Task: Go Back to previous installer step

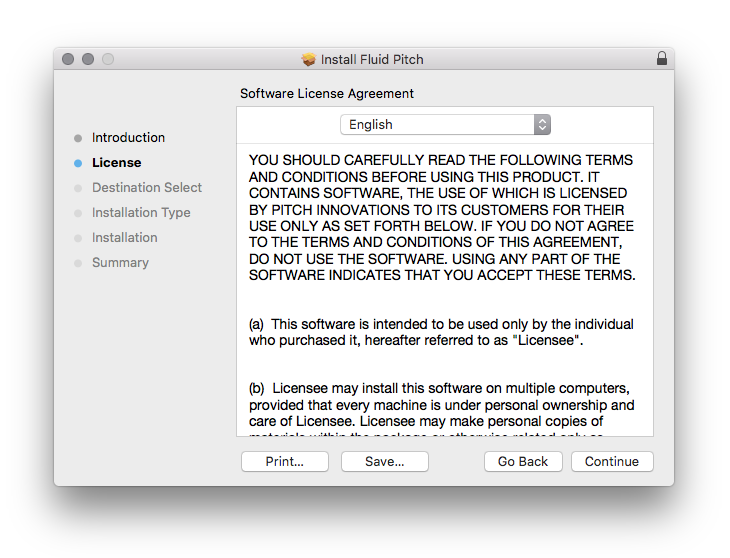Action: click(x=523, y=461)
